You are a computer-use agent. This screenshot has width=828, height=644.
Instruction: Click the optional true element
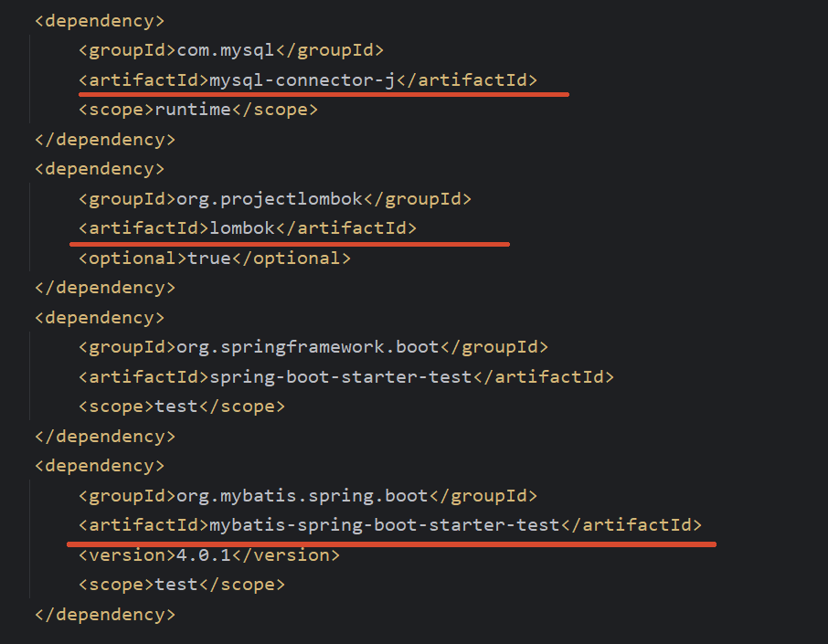pos(215,259)
